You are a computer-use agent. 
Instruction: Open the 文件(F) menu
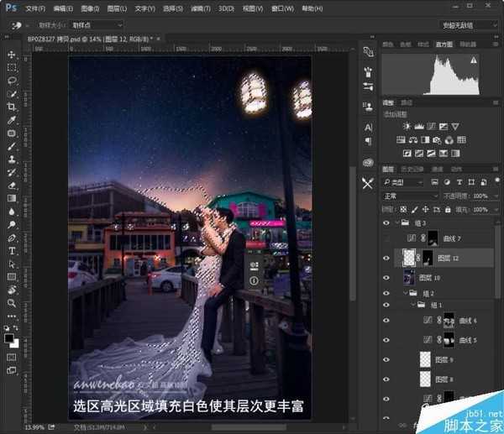(x=35, y=8)
